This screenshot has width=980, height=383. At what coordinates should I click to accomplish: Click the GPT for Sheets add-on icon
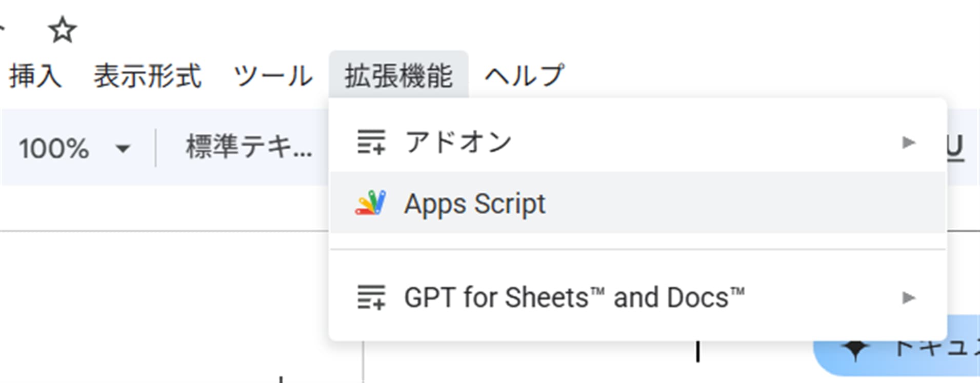click(371, 298)
